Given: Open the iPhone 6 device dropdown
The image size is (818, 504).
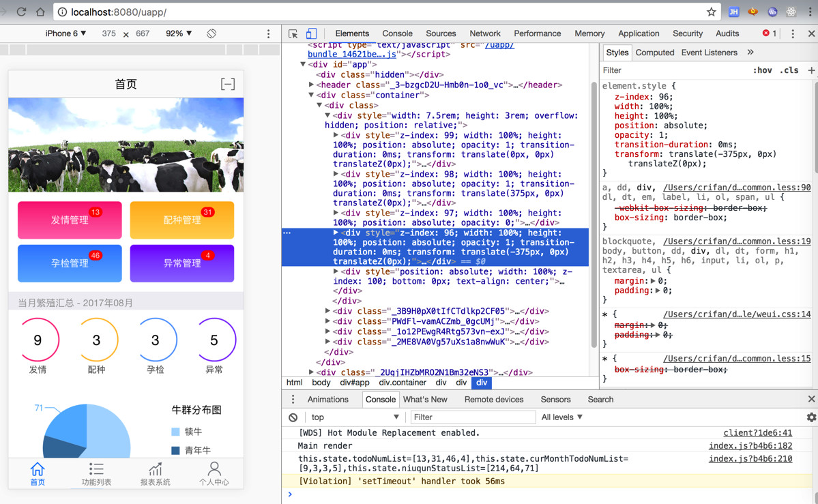Looking at the screenshot, I should [x=65, y=33].
